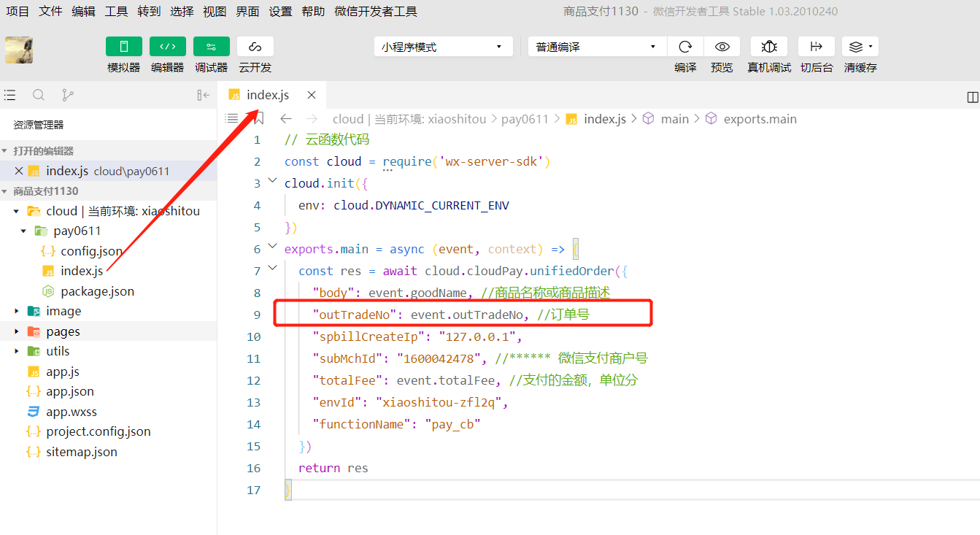Click the 切后台 switch-to-background icon

817,47
